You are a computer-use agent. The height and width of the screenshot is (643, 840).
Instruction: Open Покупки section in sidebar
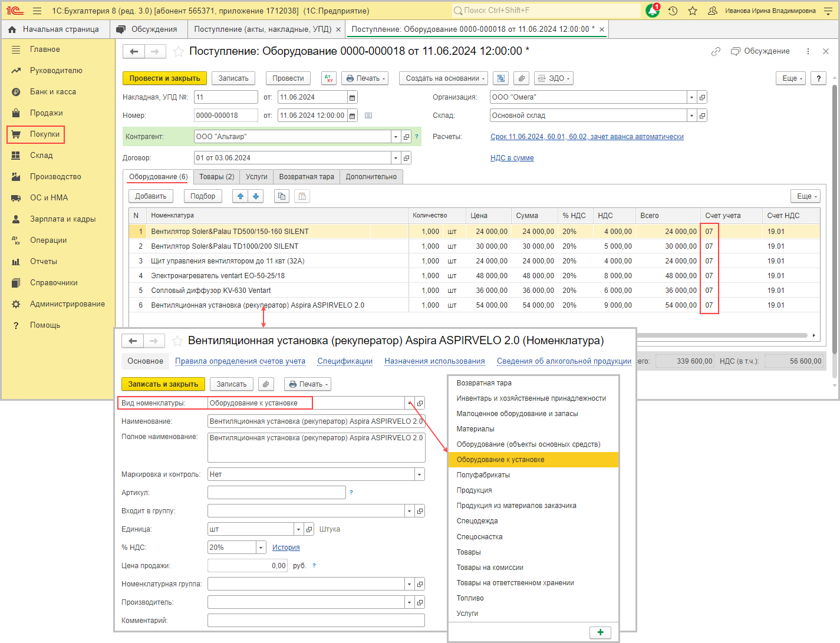[x=36, y=134]
